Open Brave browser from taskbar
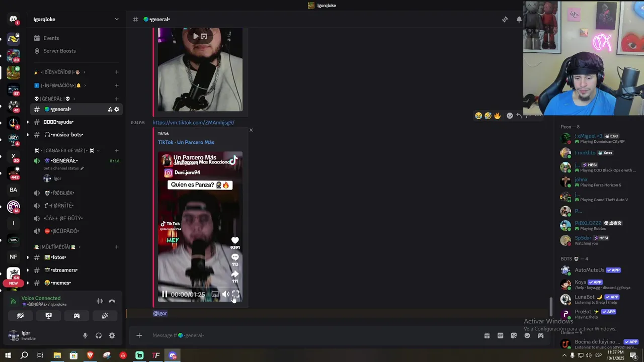This screenshot has height=362, width=644. coord(90,355)
